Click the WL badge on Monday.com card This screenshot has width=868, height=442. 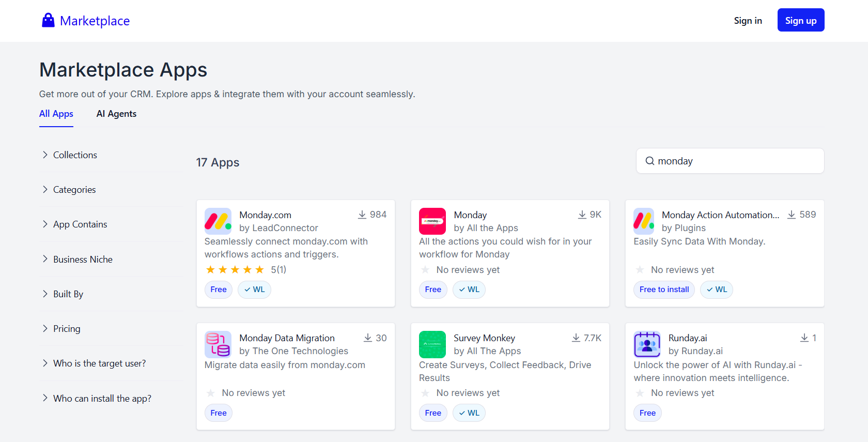tap(254, 289)
